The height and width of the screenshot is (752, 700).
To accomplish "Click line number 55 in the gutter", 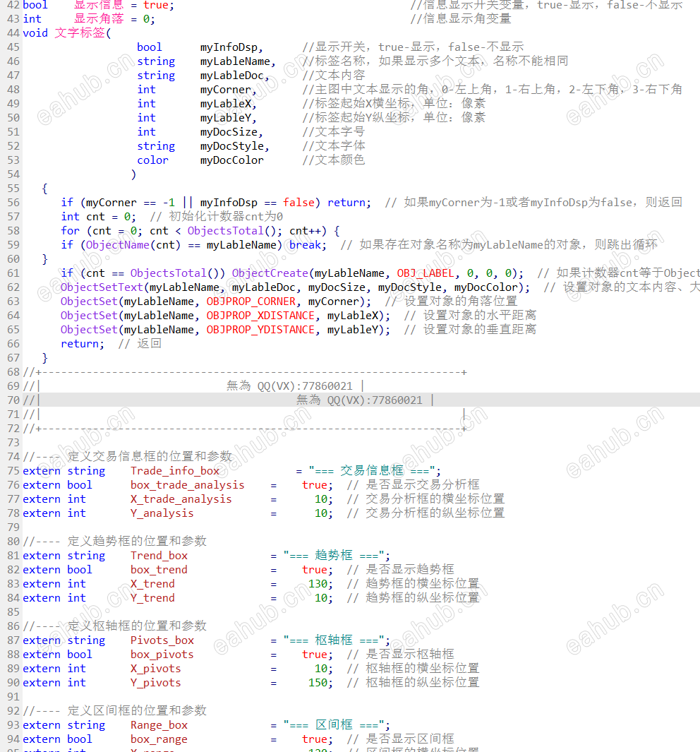I will tap(13, 189).
